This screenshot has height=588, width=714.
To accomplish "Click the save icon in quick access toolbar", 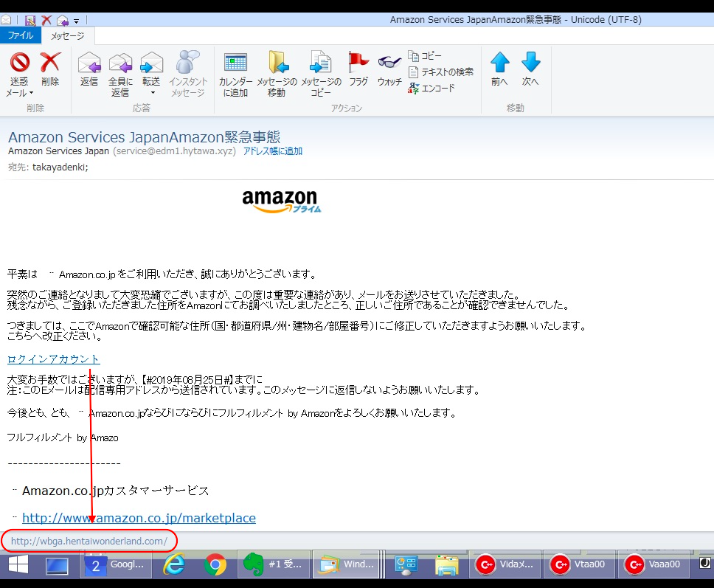I will (x=30, y=20).
